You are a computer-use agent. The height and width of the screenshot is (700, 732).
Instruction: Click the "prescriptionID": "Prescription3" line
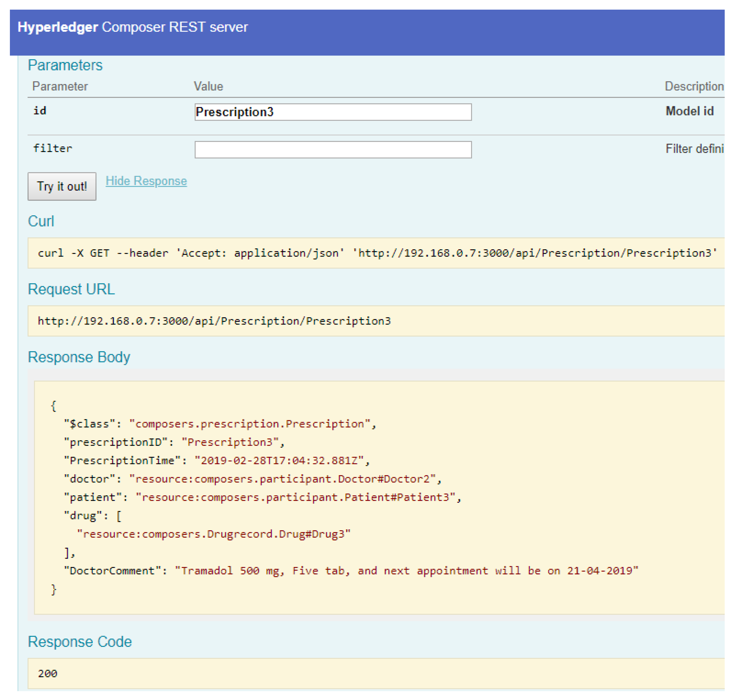click(174, 442)
